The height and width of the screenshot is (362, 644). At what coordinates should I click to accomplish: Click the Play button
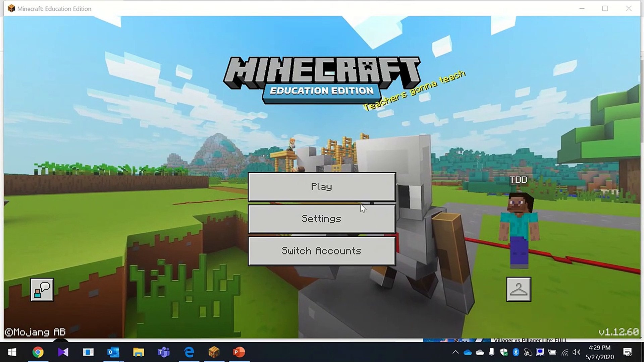321,187
